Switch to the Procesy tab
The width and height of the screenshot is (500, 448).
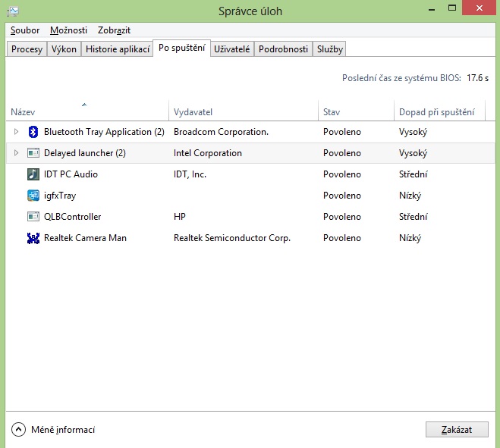[27, 49]
